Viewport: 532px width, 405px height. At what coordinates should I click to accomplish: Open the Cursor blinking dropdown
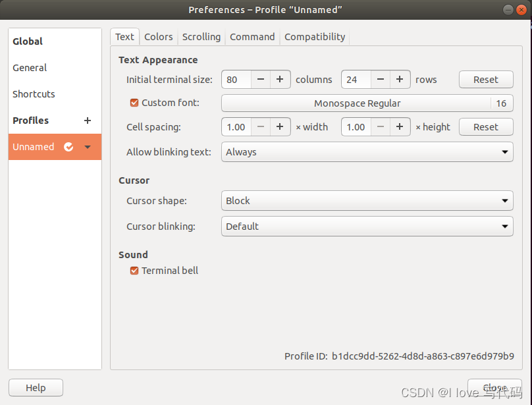coord(367,227)
